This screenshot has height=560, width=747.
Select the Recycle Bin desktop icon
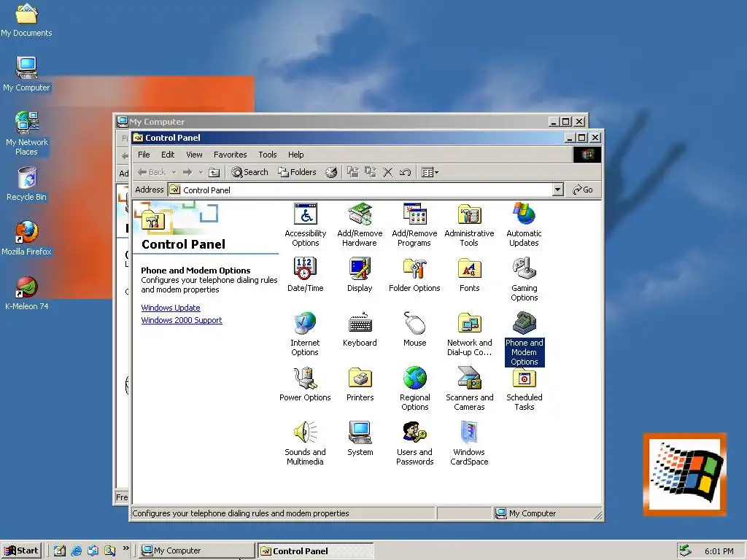click(x=27, y=184)
